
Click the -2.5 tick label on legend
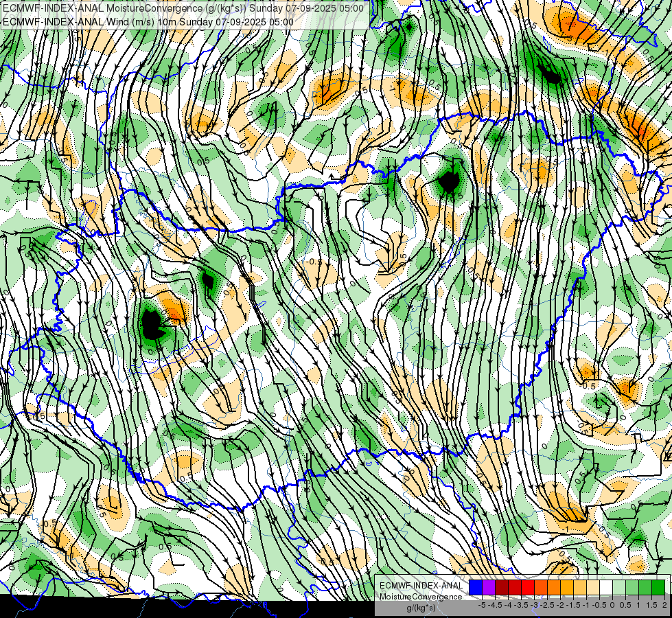pos(547,605)
